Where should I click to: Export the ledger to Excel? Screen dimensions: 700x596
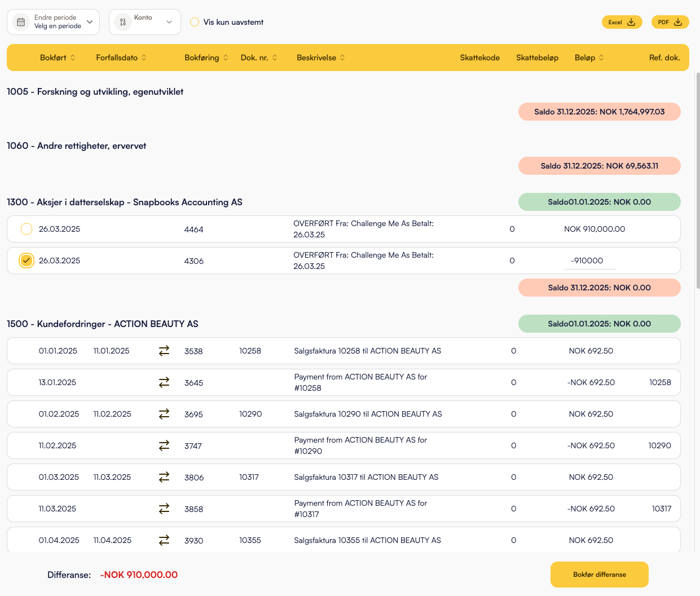(622, 22)
